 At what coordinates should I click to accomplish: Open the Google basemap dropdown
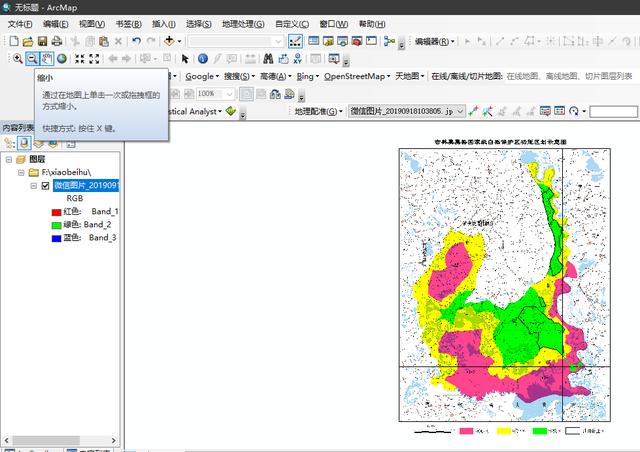[202, 76]
